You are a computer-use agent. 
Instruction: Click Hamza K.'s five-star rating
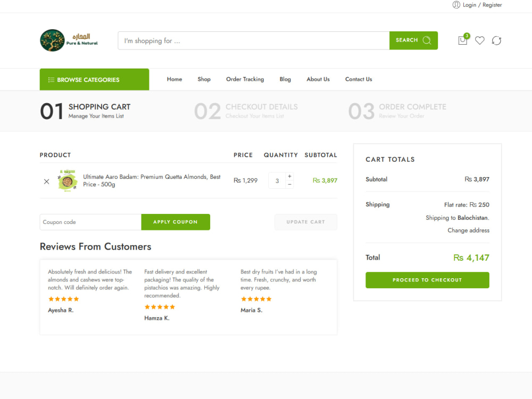(x=160, y=307)
